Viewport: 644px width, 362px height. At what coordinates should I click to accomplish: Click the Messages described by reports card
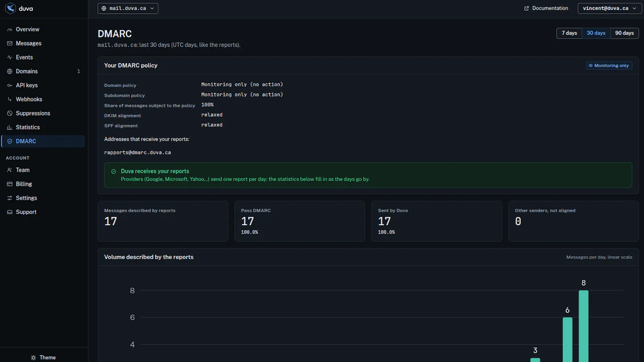point(163,221)
